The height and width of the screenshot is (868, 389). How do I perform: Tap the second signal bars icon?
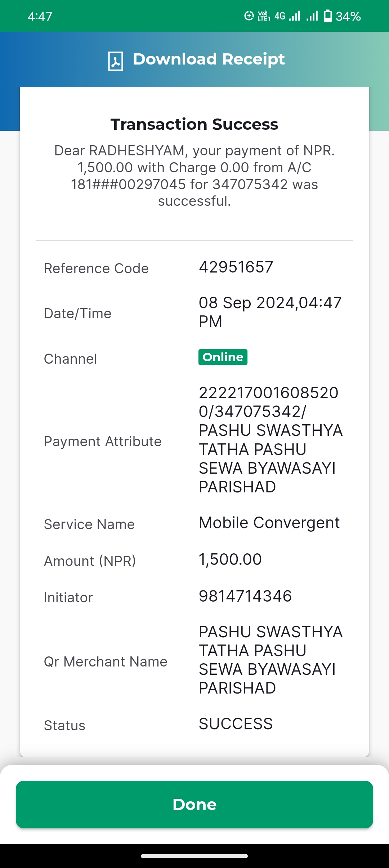click(x=312, y=16)
